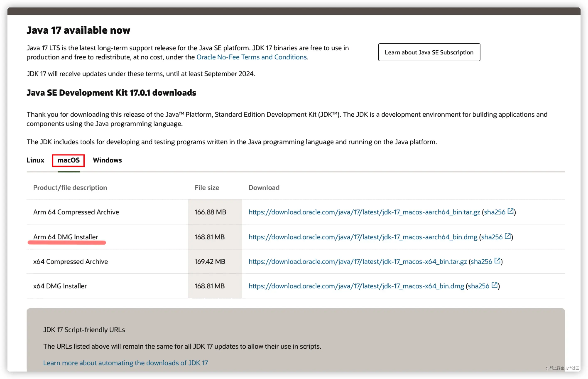This screenshot has height=379, width=588.
Task: Open sha256 link for Arm 64 DMG Installer
Action: point(492,237)
